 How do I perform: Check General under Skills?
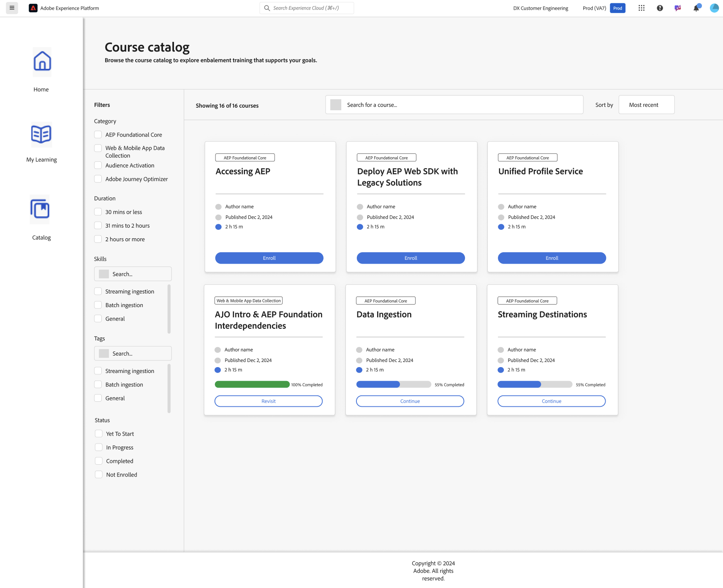coord(98,318)
